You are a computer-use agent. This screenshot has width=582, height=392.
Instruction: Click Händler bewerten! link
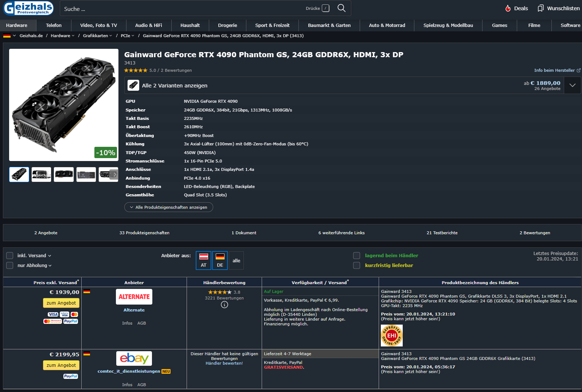pos(224,363)
